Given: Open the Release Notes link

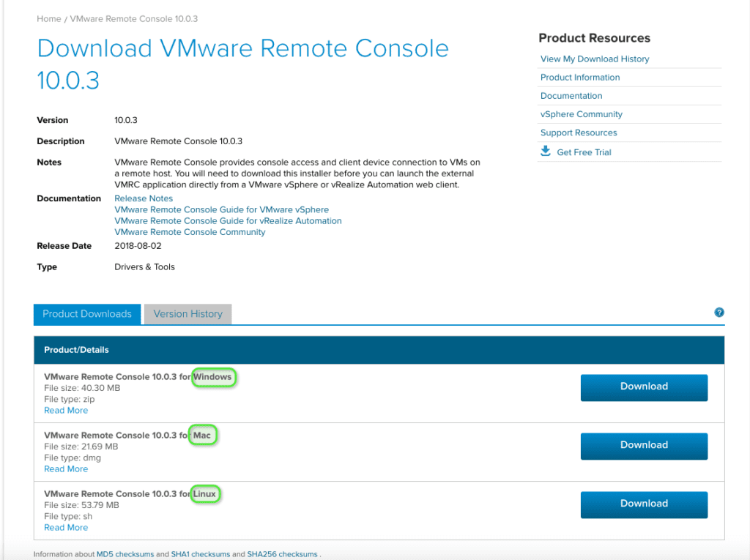Looking at the screenshot, I should 143,198.
